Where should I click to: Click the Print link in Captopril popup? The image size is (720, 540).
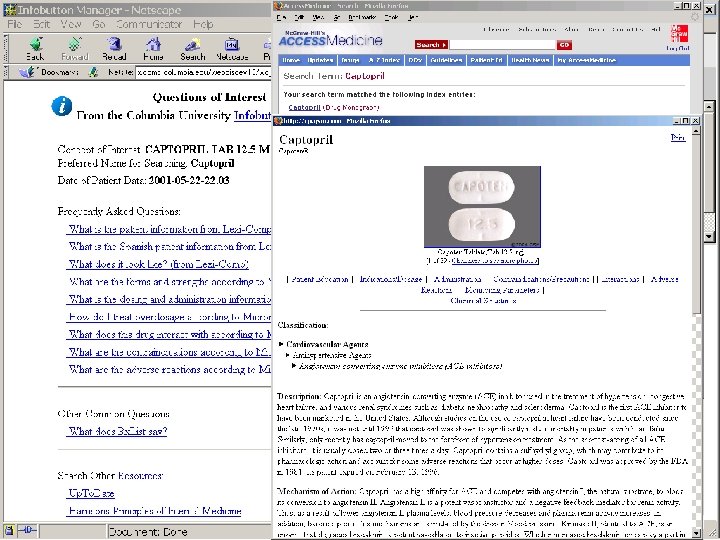[x=678, y=137]
